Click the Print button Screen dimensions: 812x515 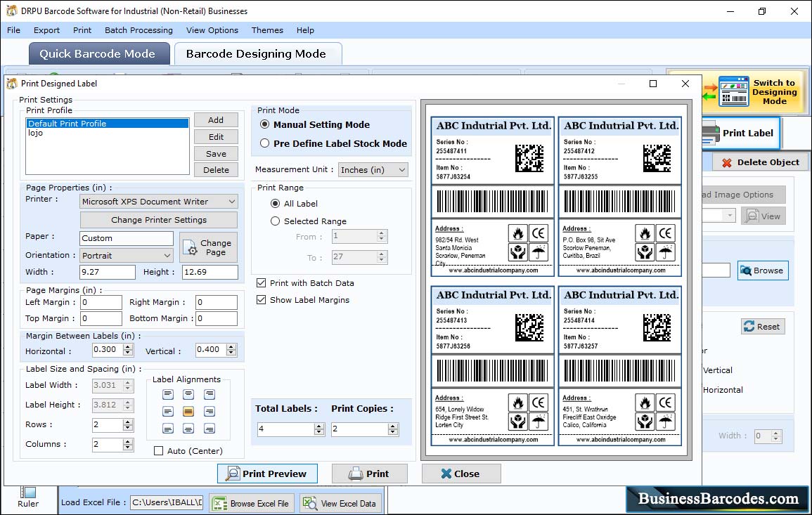[370, 474]
